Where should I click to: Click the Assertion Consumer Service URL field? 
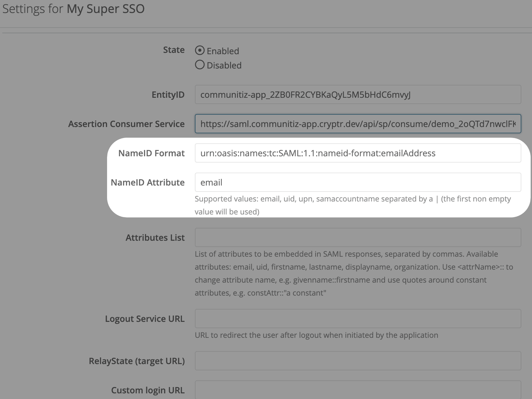tap(358, 124)
